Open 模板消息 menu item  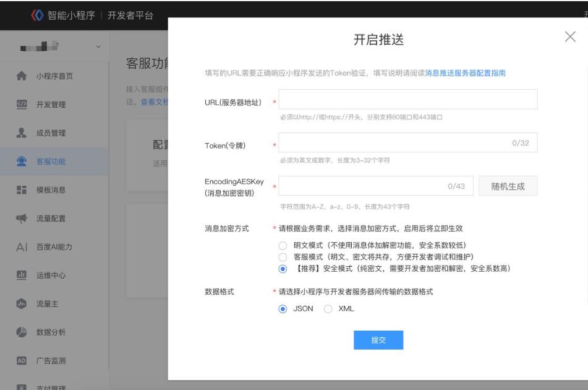(54, 190)
